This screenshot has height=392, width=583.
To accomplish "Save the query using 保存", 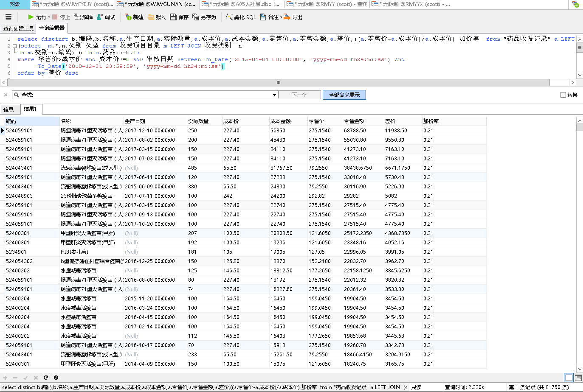I will [179, 17].
